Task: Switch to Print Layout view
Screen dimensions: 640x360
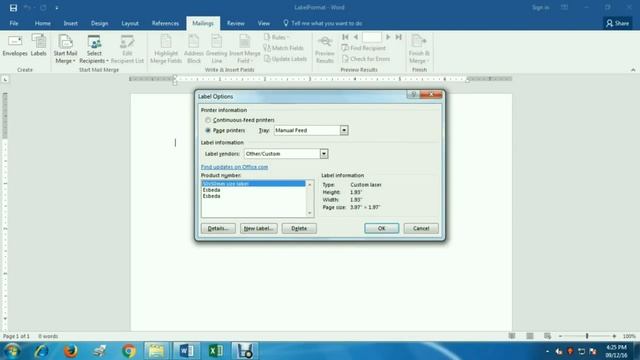Action: pyautogui.click(x=530, y=336)
